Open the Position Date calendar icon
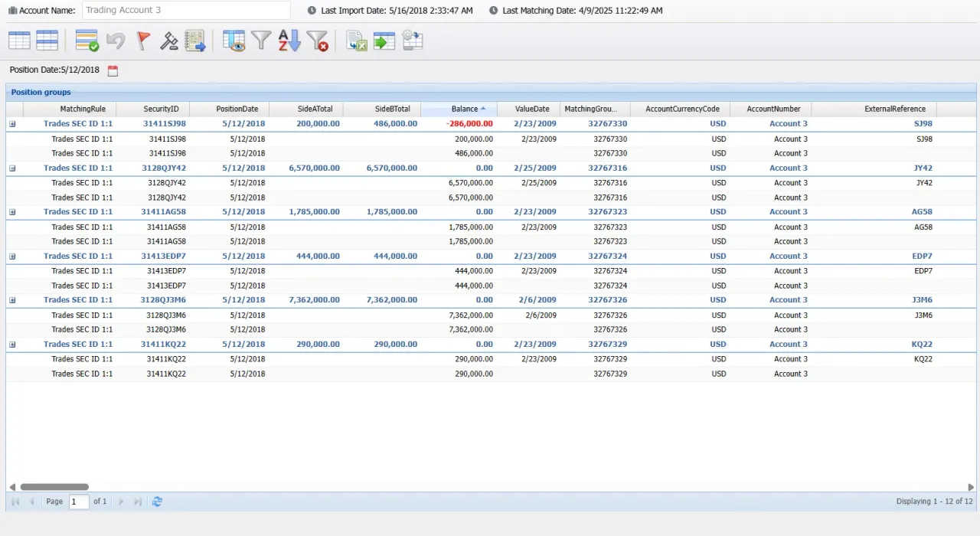This screenshot has height=536, width=980. tap(113, 70)
